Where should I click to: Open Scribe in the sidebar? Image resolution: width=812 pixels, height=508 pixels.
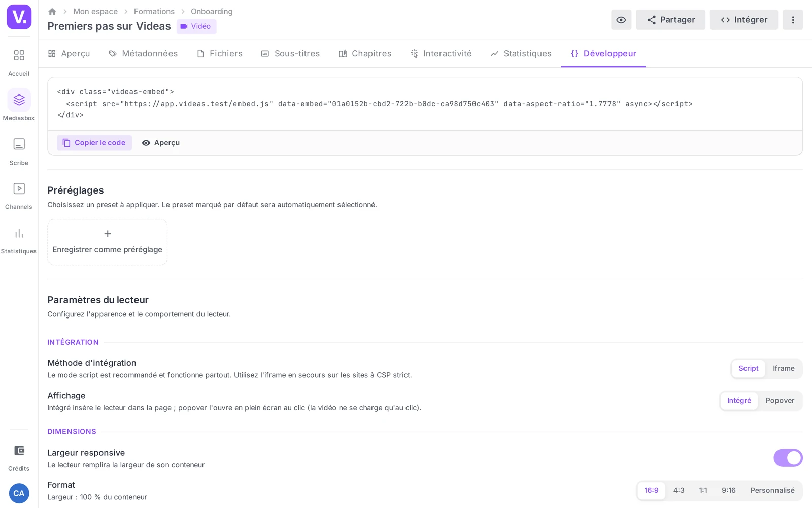coord(19,151)
